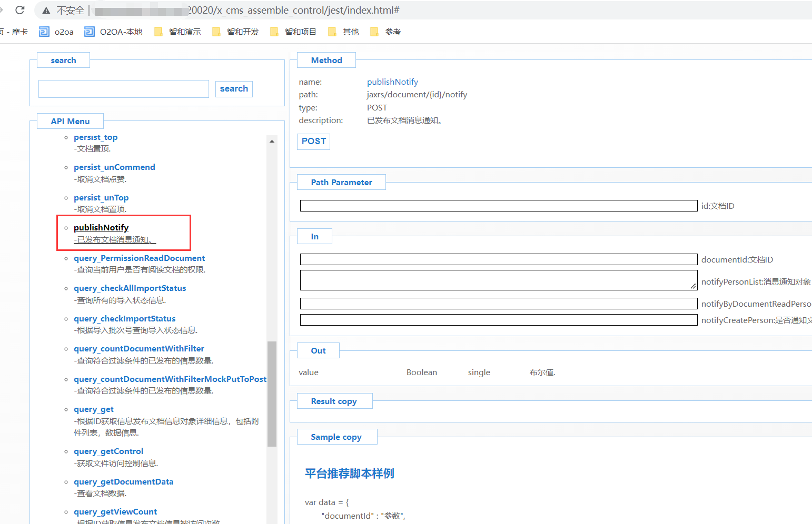Click API menu scrollbar up arrow

point(272,141)
